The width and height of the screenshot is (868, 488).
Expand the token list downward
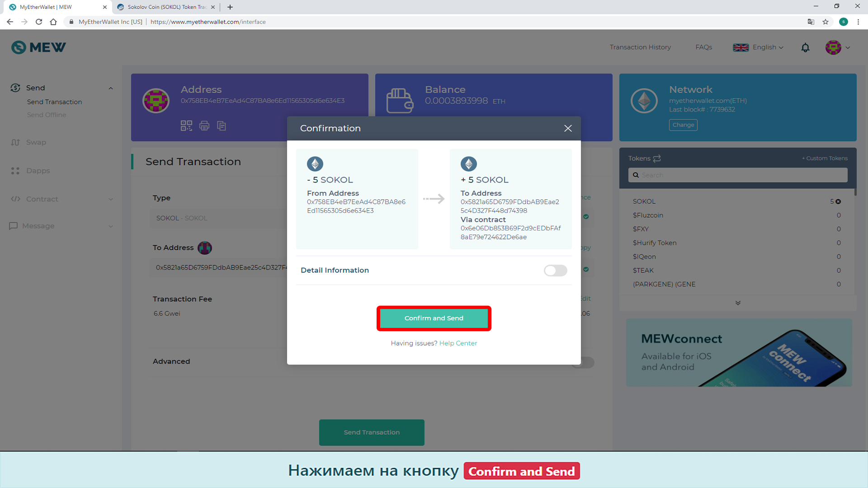pyautogui.click(x=738, y=303)
